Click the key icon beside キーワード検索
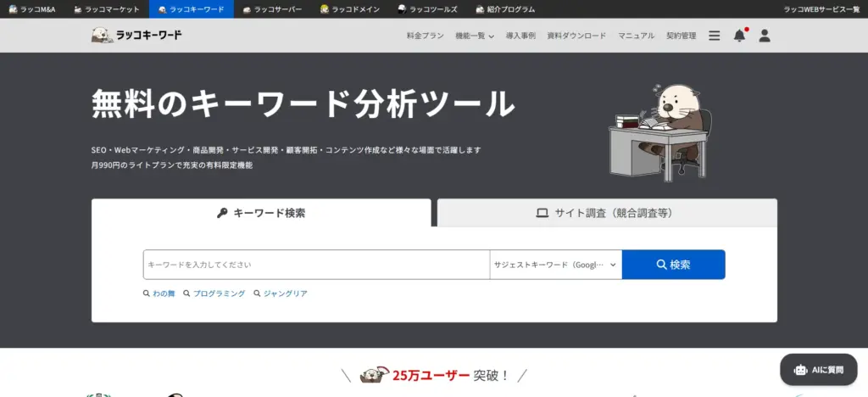Viewport: 868px width, 397px height. [222, 213]
